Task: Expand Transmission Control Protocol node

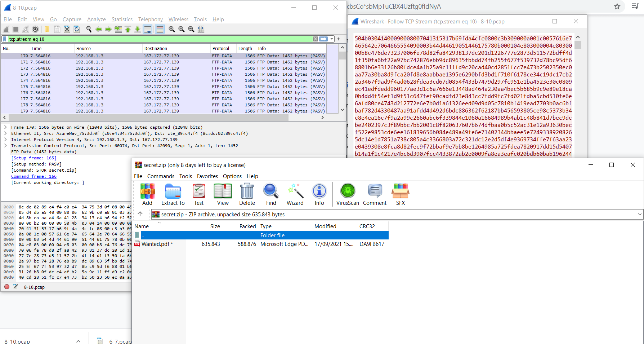Action: pyautogui.click(x=5, y=146)
